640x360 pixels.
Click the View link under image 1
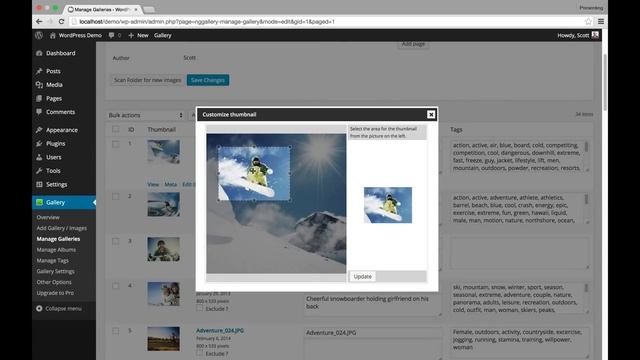(153, 184)
